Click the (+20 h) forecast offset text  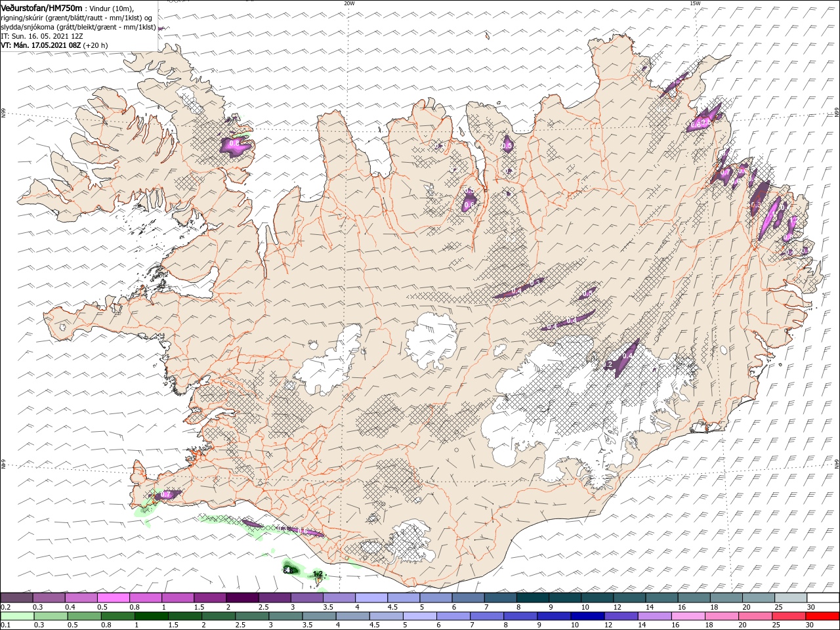tap(95, 45)
